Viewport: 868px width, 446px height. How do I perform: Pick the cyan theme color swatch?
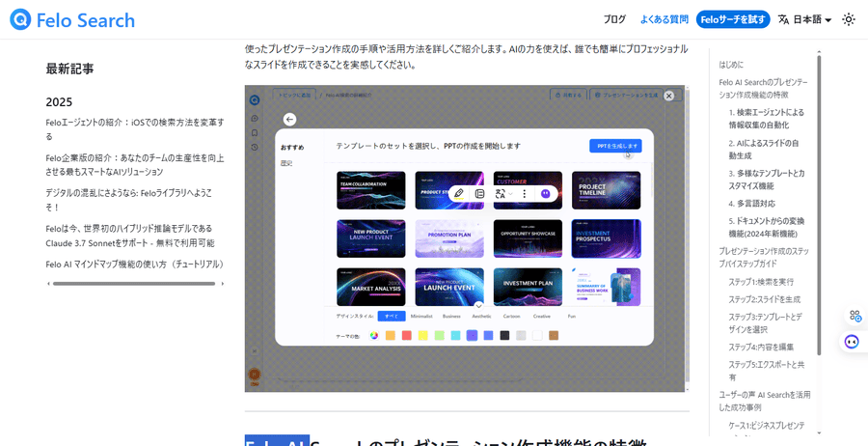[x=455, y=335]
